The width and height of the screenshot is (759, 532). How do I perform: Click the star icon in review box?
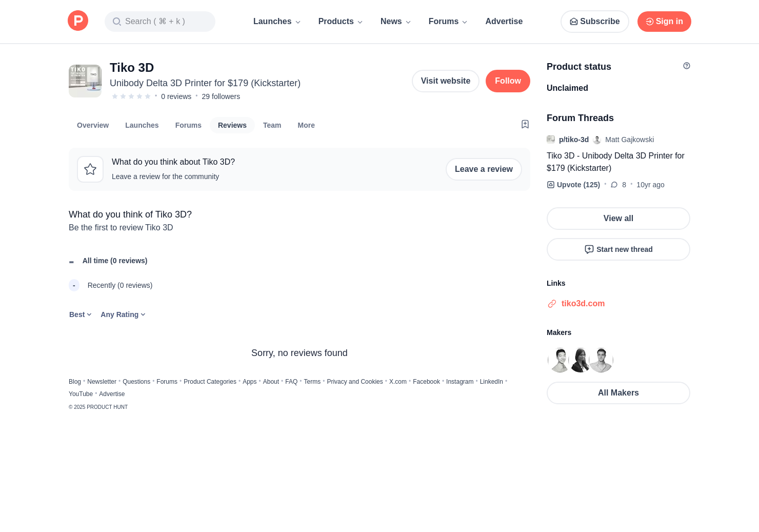point(90,169)
